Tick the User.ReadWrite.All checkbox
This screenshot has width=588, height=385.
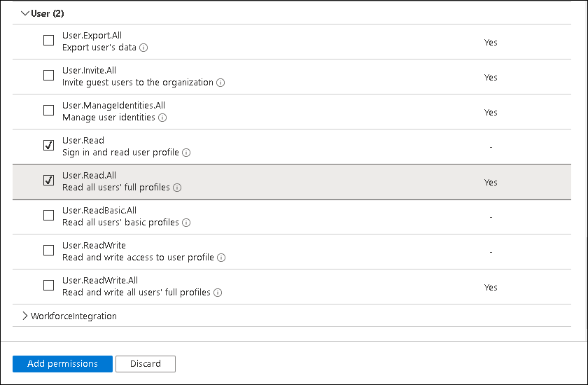(x=48, y=286)
